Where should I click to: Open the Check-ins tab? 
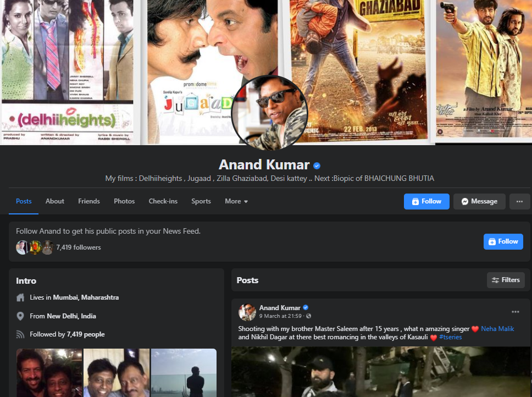click(163, 201)
